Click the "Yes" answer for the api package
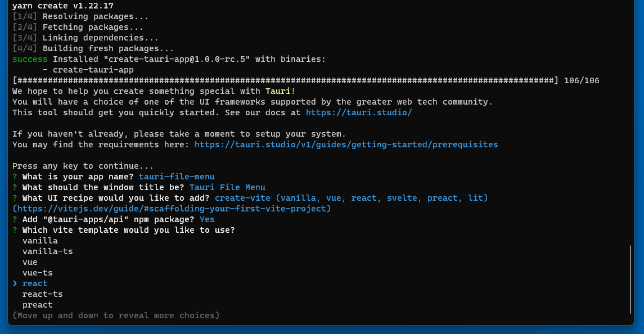Screen dimensions: 644x334 (207, 219)
